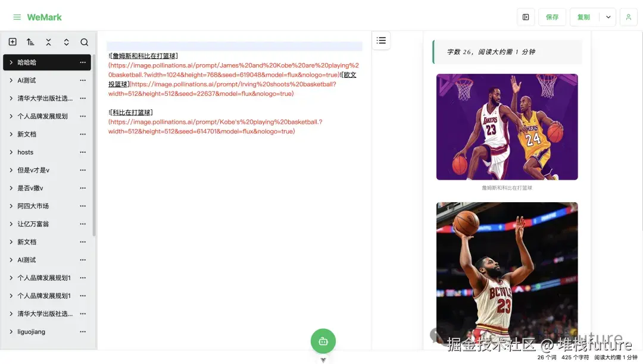Viewport: 643px width, 364px height.
Task: Click the 字数 26 reading time banner
Action: [x=507, y=52]
